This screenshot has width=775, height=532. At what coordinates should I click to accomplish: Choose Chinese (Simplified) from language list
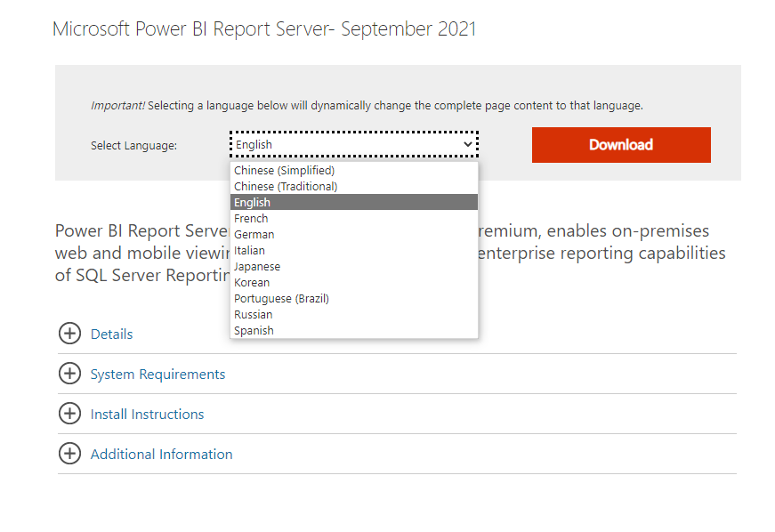tap(354, 171)
